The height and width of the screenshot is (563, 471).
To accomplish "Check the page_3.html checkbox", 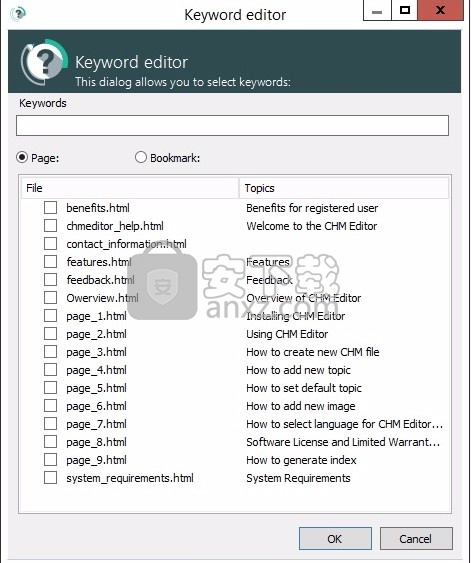I will 50,352.
